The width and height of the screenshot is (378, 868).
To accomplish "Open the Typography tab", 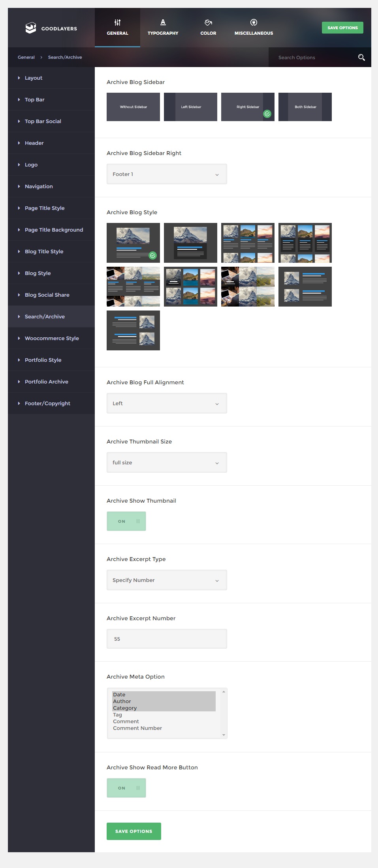I will (x=163, y=28).
